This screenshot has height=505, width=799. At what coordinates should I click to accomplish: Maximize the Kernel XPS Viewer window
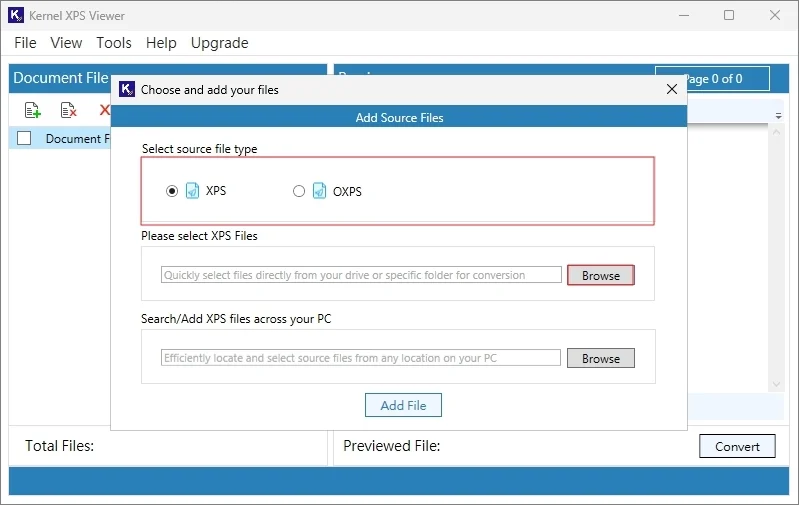(729, 15)
